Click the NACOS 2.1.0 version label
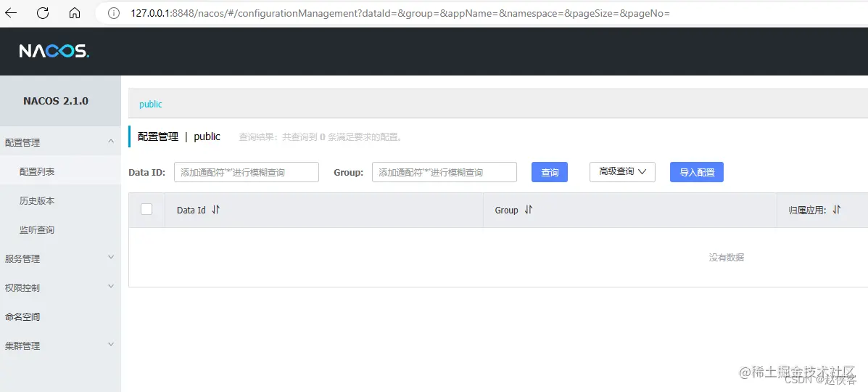This screenshot has width=868, height=392. [x=56, y=102]
